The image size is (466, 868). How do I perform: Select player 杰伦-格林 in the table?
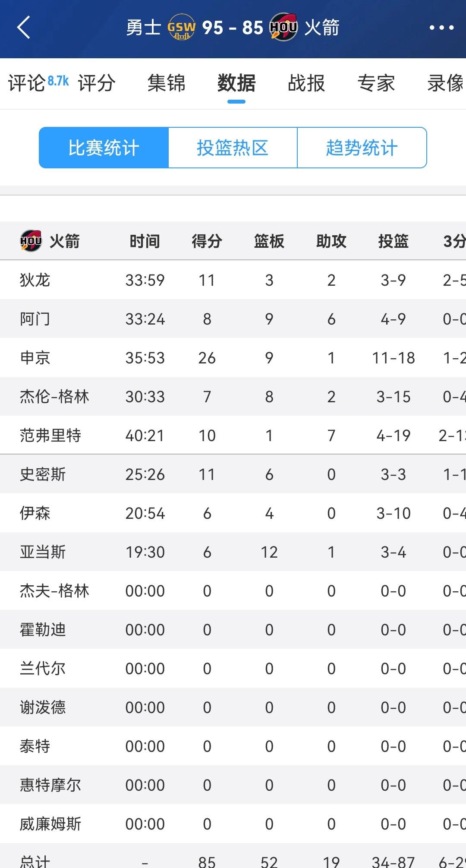click(54, 397)
